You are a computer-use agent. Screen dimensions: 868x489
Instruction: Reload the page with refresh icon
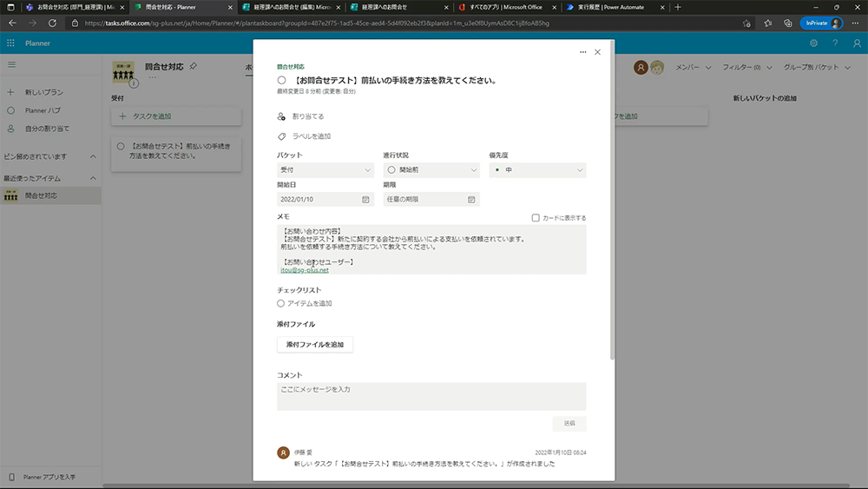52,23
